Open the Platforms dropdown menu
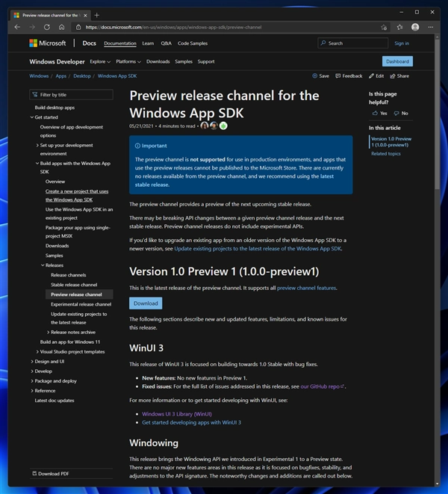This screenshot has width=448, height=494. click(128, 61)
